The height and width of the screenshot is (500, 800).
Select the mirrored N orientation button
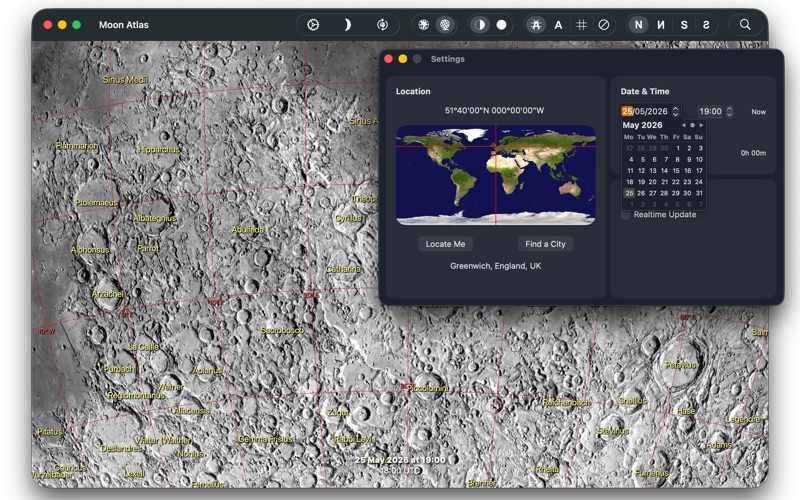point(661,24)
